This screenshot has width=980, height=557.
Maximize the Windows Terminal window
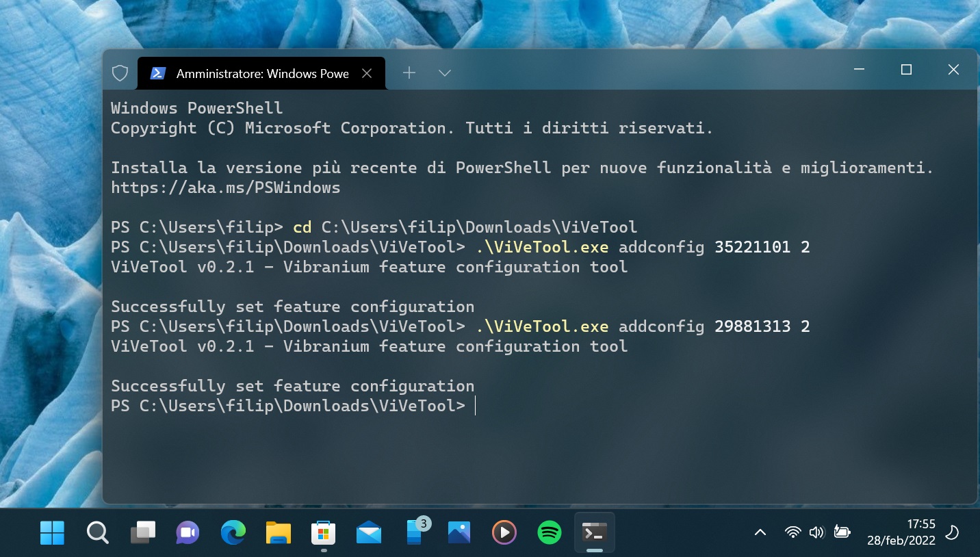point(906,70)
